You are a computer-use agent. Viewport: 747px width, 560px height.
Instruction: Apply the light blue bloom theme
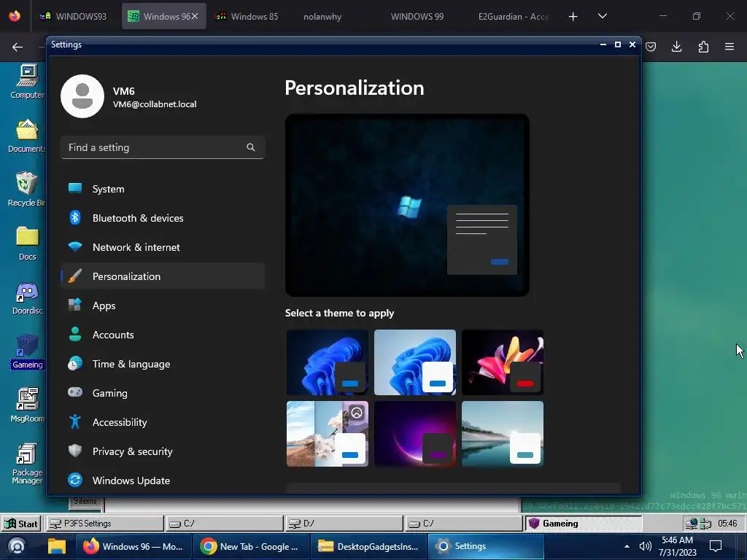[x=415, y=362]
